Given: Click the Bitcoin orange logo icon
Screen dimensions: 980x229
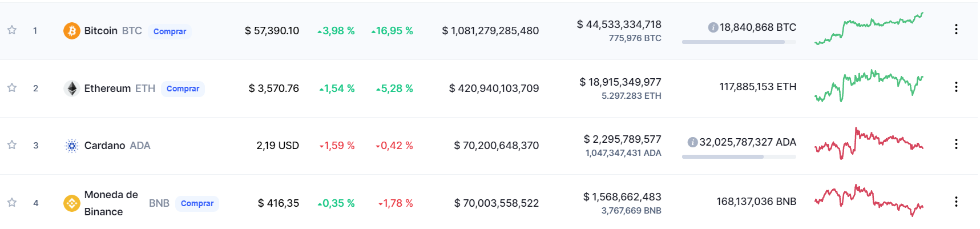Looking at the screenshot, I should (x=71, y=31).
